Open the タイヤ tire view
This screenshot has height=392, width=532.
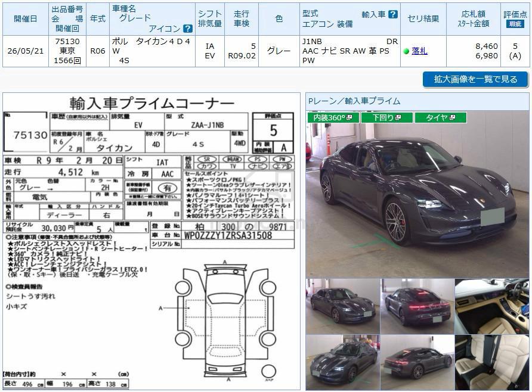point(440,117)
